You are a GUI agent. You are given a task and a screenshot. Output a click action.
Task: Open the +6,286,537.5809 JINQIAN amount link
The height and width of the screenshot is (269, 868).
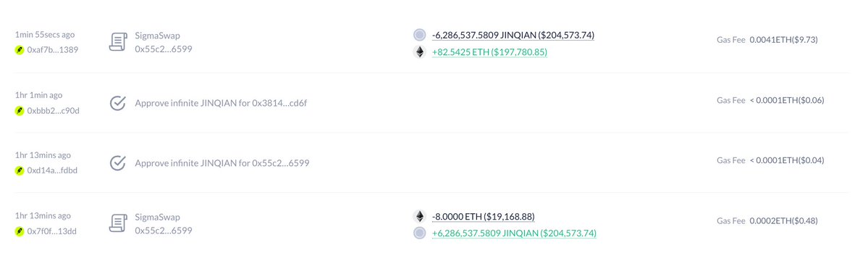click(x=514, y=233)
